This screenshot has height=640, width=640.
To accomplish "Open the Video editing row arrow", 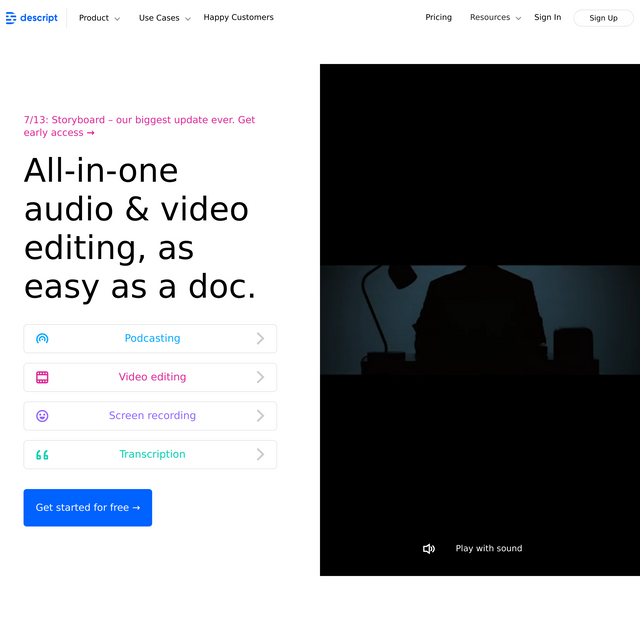I will (x=260, y=377).
